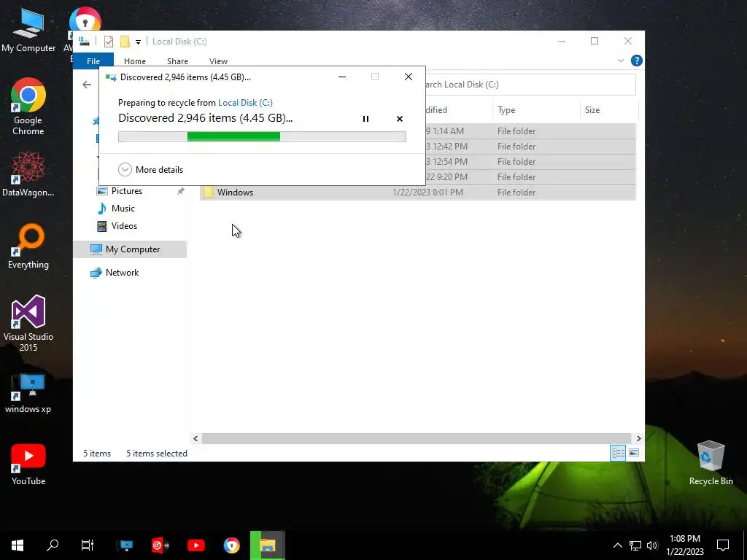Click New folder icon in title bar
Viewport: 747px width, 560px height.
coord(125,42)
